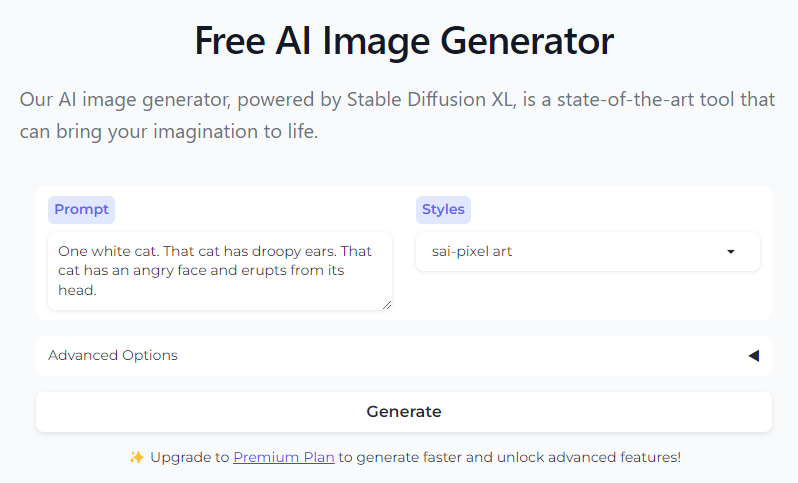Click the Generate button
Screen dimensions: 798x483
pyautogui.click(x=404, y=411)
